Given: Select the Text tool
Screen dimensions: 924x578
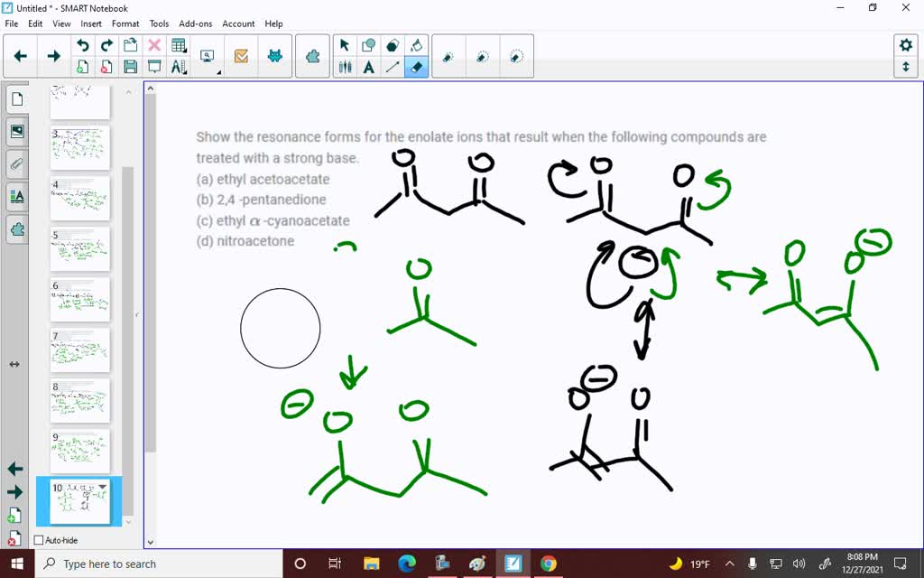Looking at the screenshot, I should click(370, 67).
